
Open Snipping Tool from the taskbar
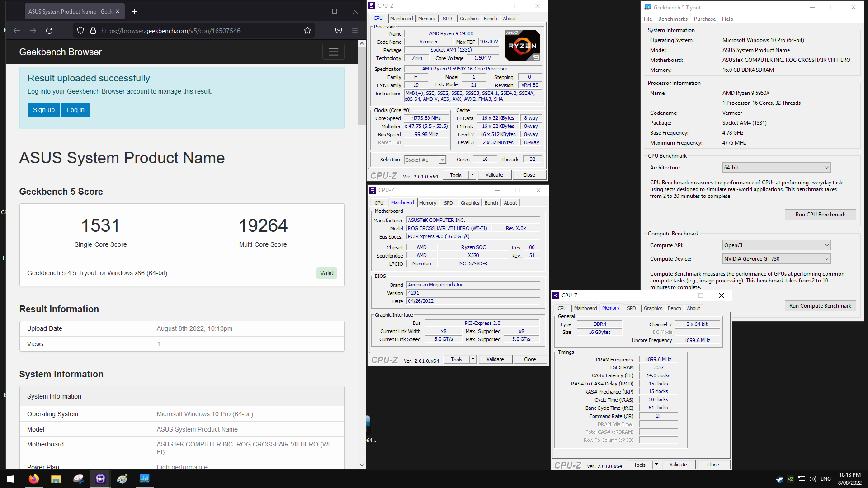tap(78, 479)
